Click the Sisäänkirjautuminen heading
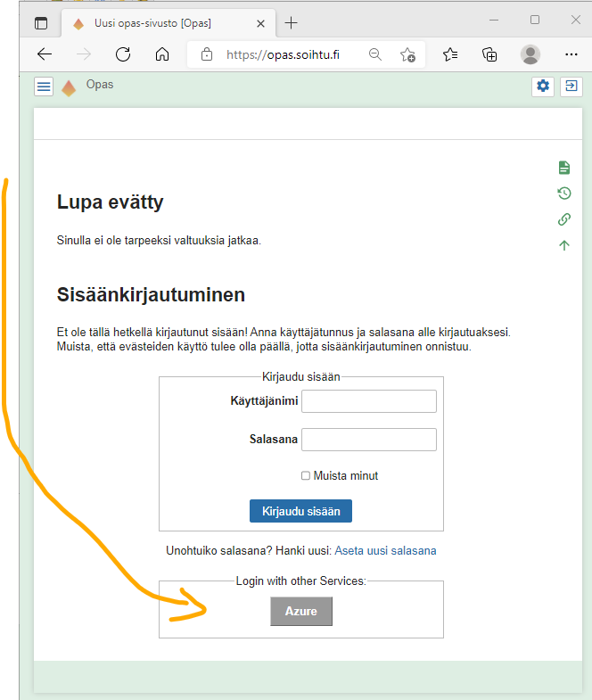The image size is (592, 700). 151,294
